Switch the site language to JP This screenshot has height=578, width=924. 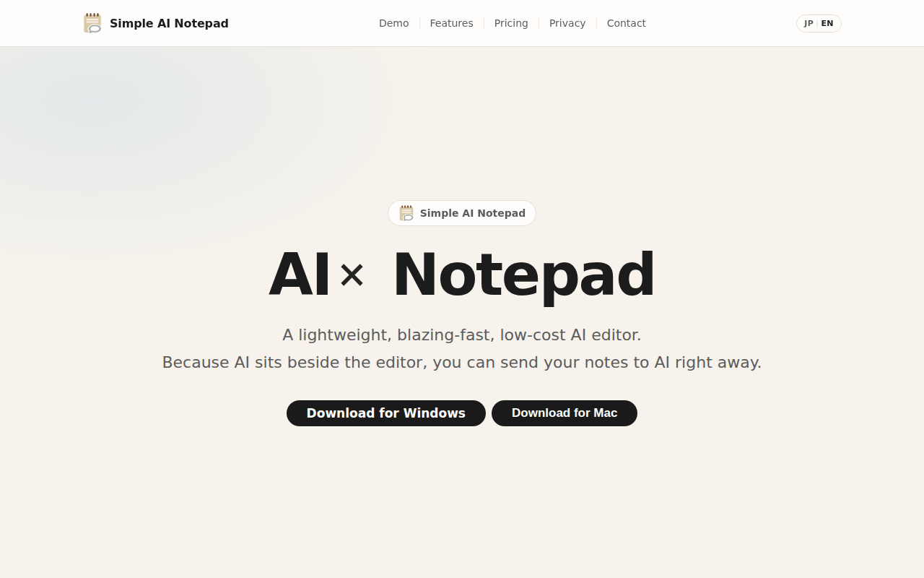(x=808, y=23)
